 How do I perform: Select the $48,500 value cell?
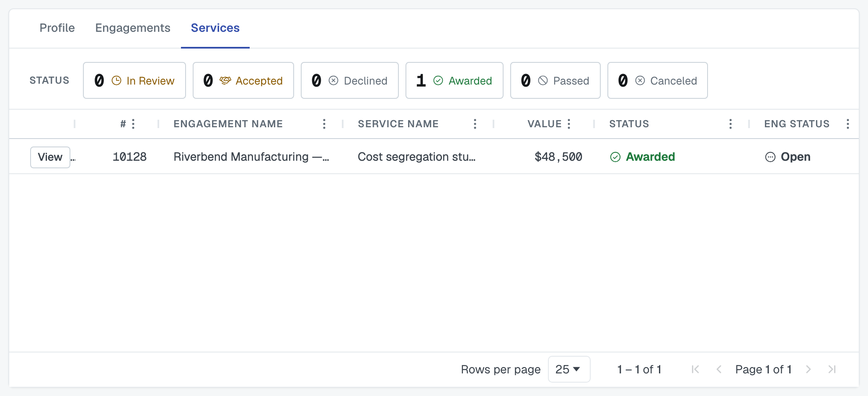tap(558, 157)
